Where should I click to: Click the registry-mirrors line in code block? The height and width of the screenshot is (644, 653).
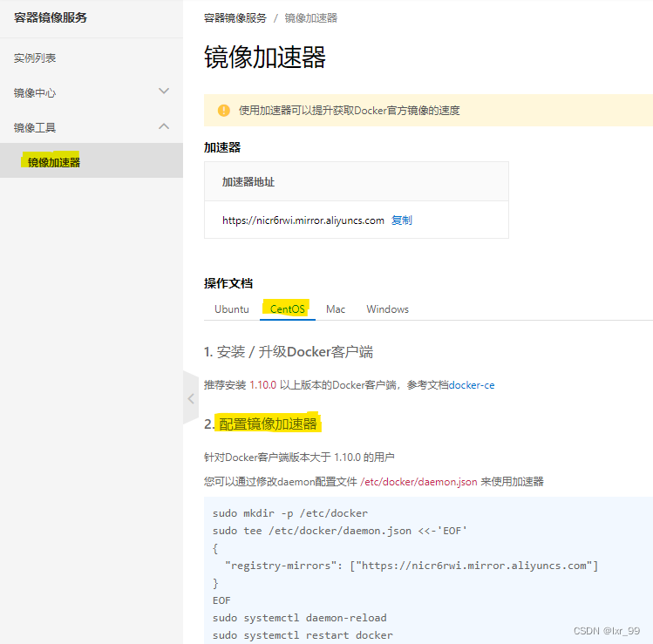coord(412,566)
